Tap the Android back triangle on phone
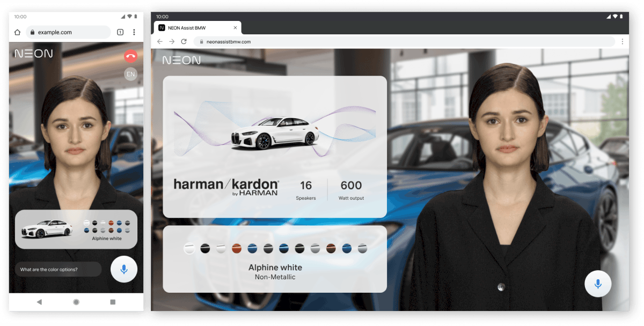 pos(39,302)
